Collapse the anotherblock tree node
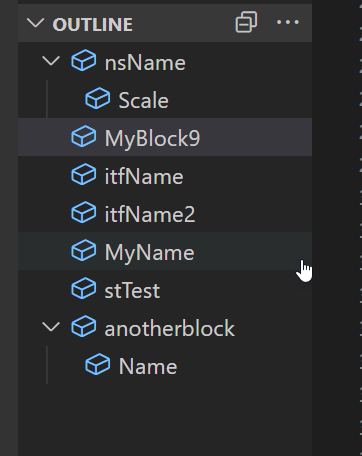Image resolution: width=362 pixels, height=456 pixels. pyautogui.click(x=51, y=327)
